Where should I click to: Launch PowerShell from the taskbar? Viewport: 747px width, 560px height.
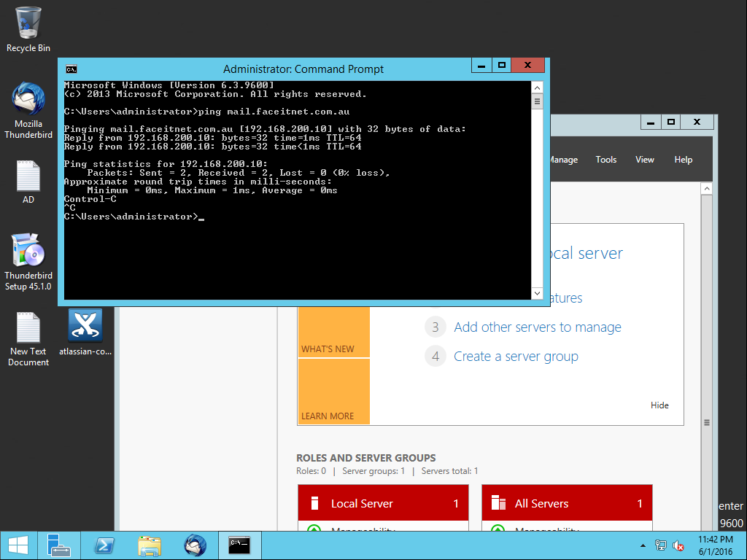point(104,545)
